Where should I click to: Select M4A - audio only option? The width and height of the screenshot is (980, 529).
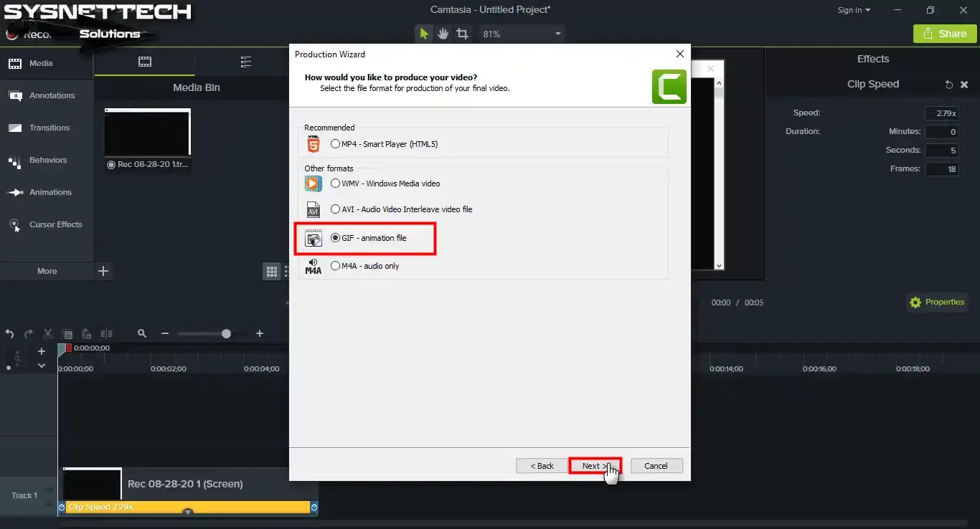(x=364, y=266)
